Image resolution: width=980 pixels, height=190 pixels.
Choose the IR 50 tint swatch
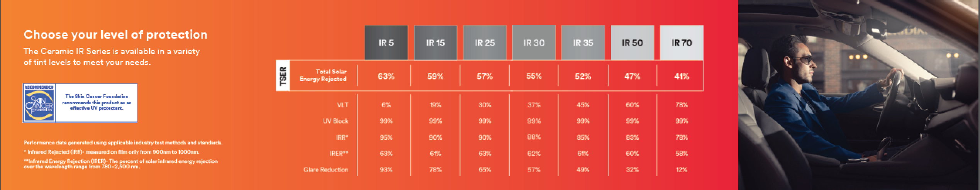[x=632, y=43]
